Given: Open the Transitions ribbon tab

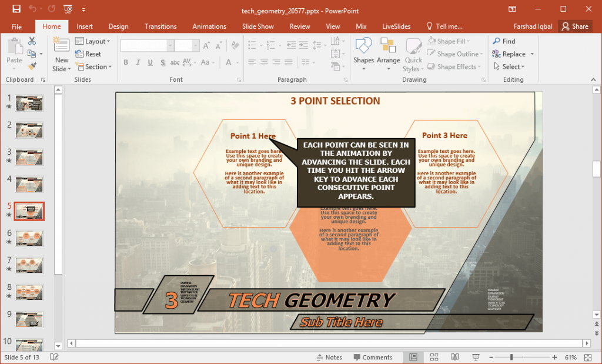Looking at the screenshot, I should point(160,26).
